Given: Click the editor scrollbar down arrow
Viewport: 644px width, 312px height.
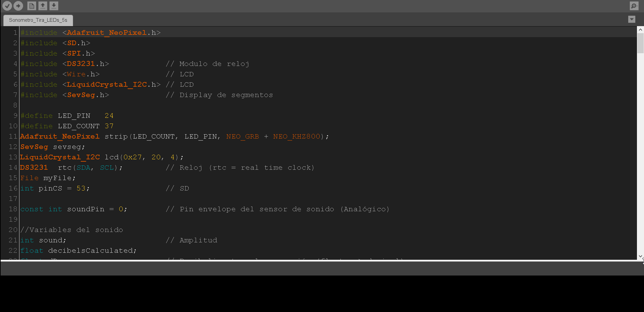Looking at the screenshot, I should tap(640, 256).
